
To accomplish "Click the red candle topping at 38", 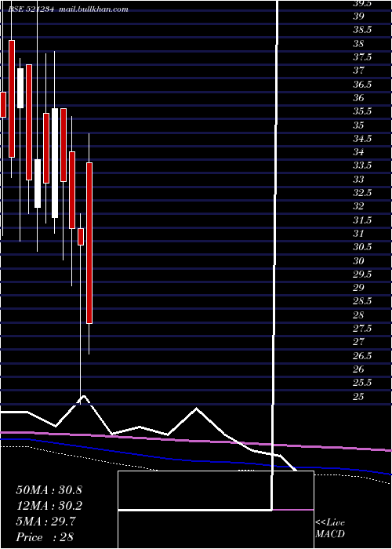I will [x=12, y=99].
